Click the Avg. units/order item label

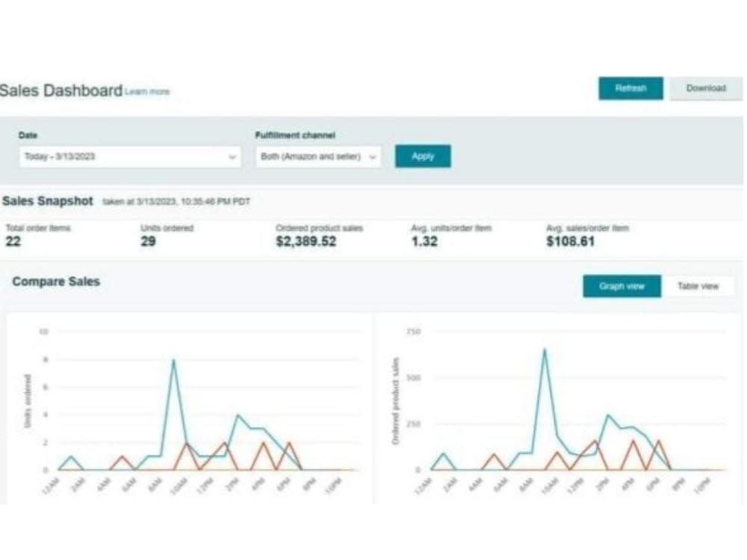click(x=451, y=228)
